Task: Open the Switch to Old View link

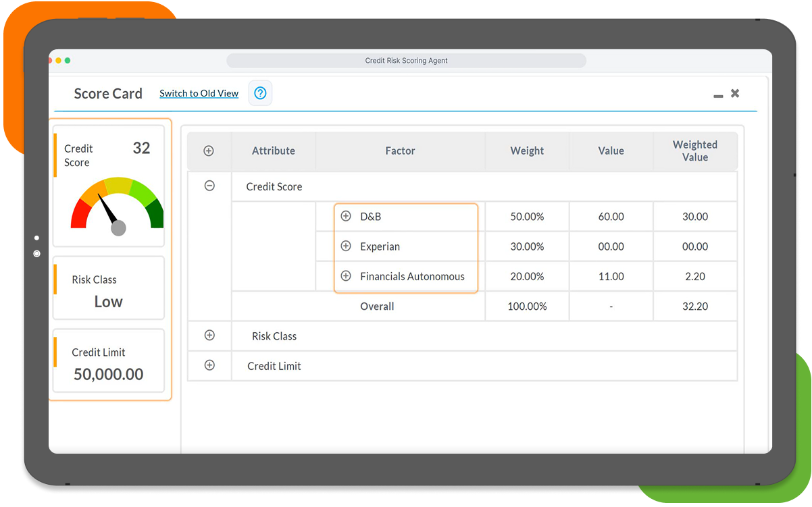Action: click(x=199, y=93)
